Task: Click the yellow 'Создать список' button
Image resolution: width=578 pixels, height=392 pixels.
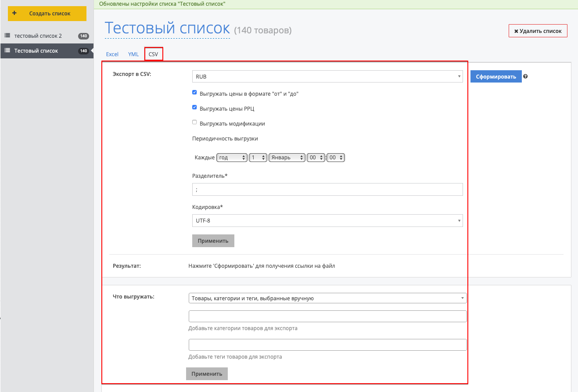Action: 47,14
